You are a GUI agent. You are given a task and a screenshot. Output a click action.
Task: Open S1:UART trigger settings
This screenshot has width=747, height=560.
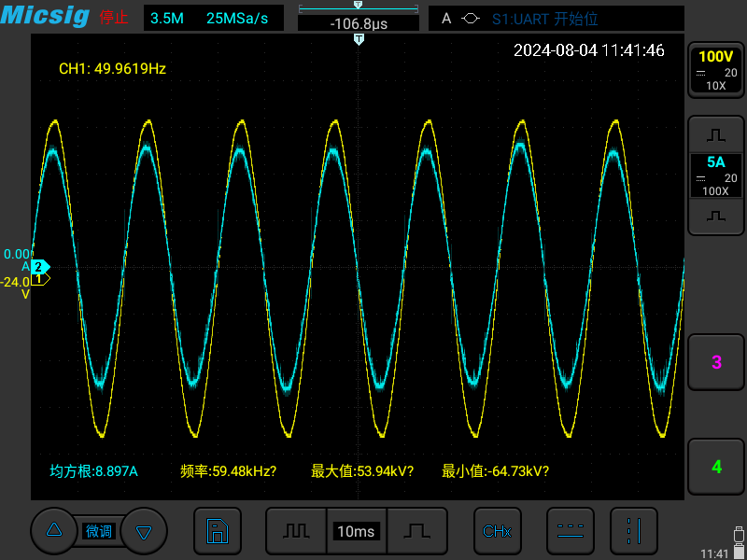tap(545, 19)
